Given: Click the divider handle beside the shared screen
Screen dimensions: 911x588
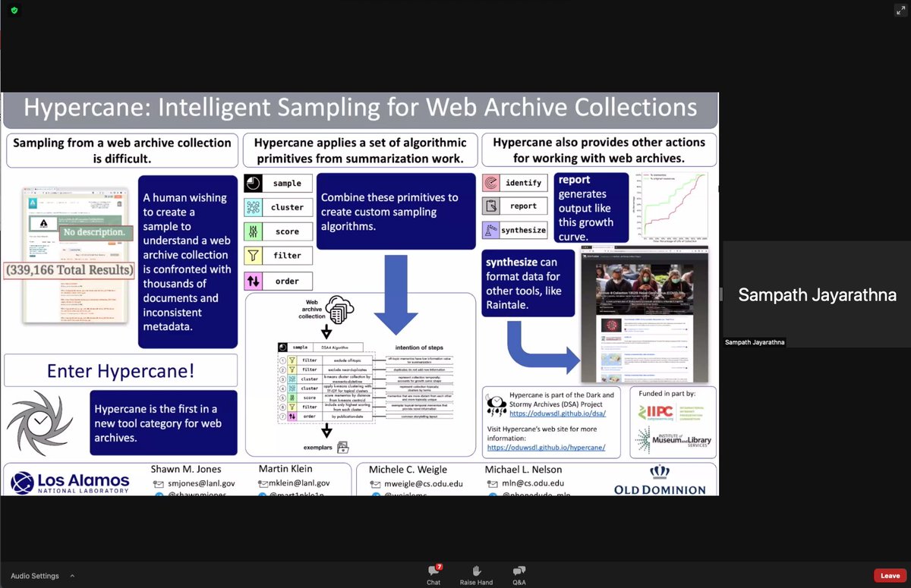Looking at the screenshot, I should 720,294.
